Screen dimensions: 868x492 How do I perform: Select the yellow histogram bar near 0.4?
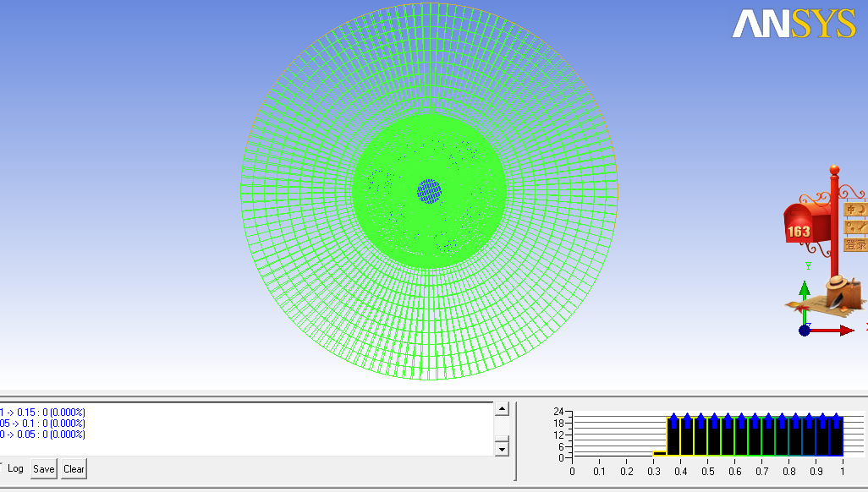coord(673,436)
